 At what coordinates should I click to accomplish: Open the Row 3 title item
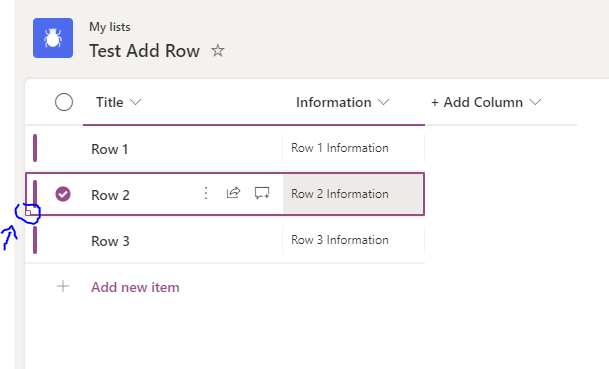[x=110, y=241]
